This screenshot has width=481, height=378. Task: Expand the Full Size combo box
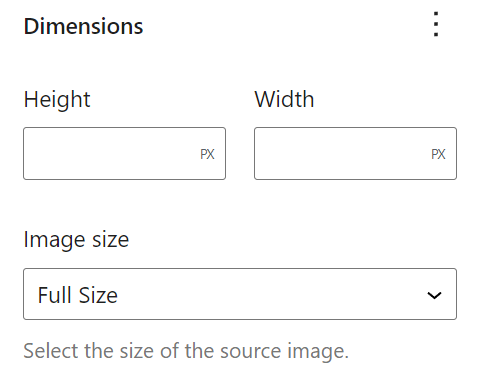(240, 294)
